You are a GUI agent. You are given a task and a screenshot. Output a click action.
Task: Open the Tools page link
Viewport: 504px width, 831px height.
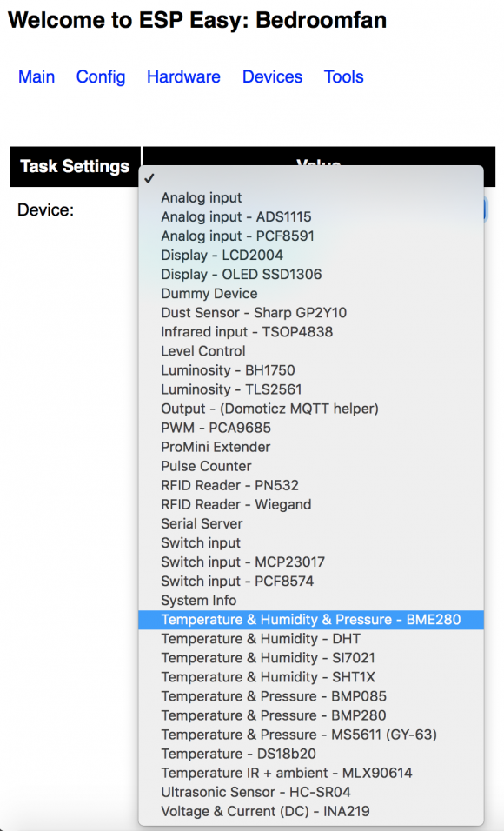click(x=344, y=76)
